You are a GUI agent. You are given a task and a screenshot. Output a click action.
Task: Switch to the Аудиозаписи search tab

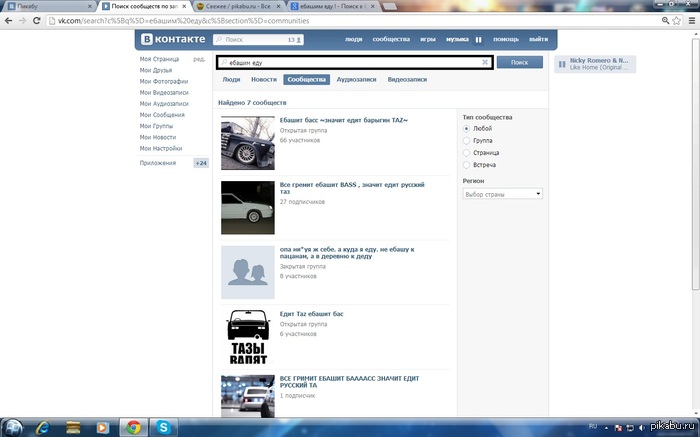(x=356, y=79)
